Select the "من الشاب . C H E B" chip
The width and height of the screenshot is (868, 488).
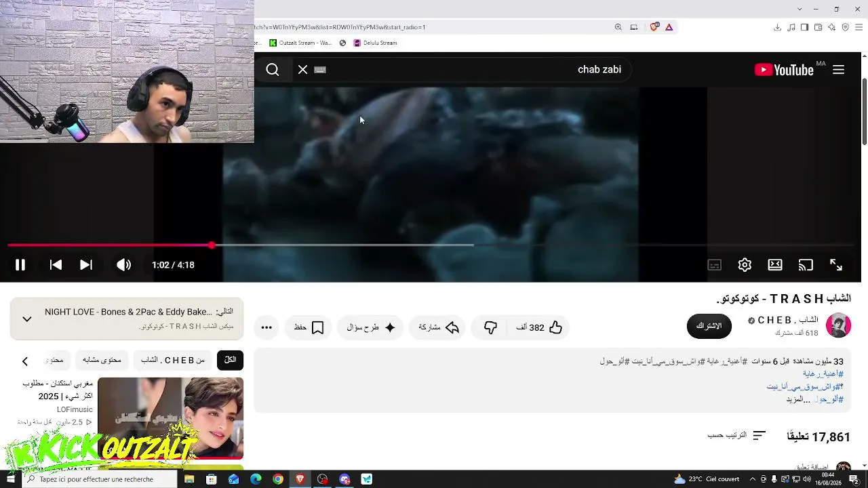pyautogui.click(x=173, y=360)
